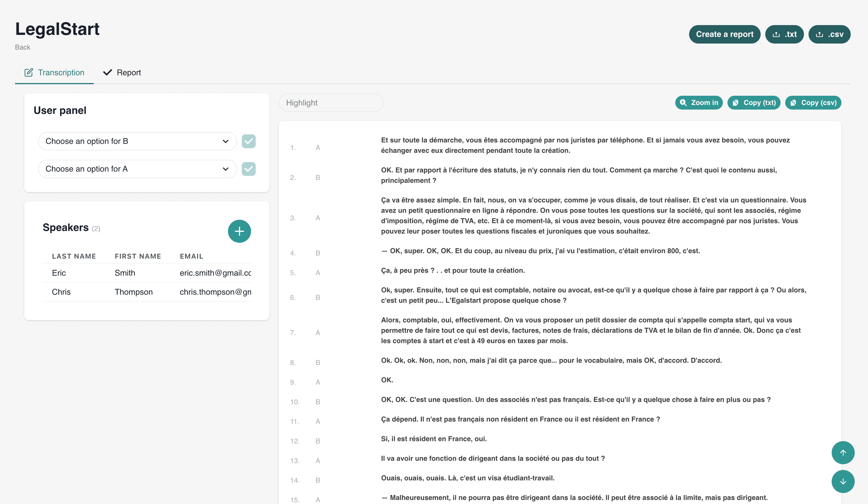
Task: Click the LegalStart title
Action: pyautogui.click(x=57, y=29)
